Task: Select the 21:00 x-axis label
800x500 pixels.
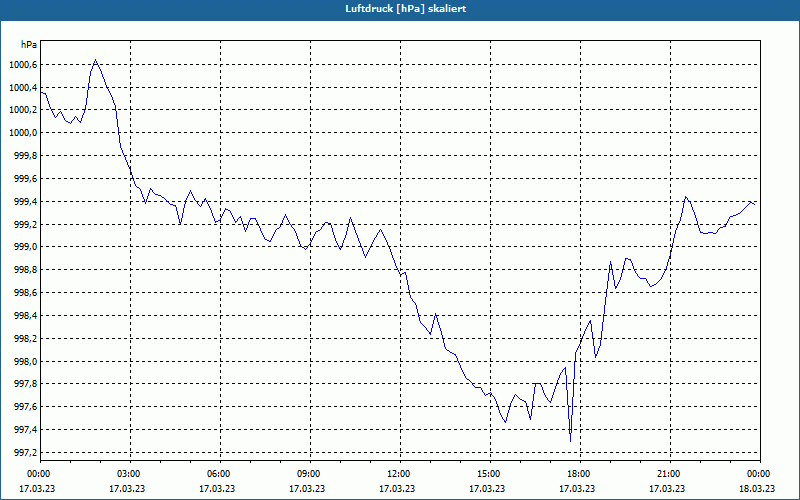Action: click(670, 474)
